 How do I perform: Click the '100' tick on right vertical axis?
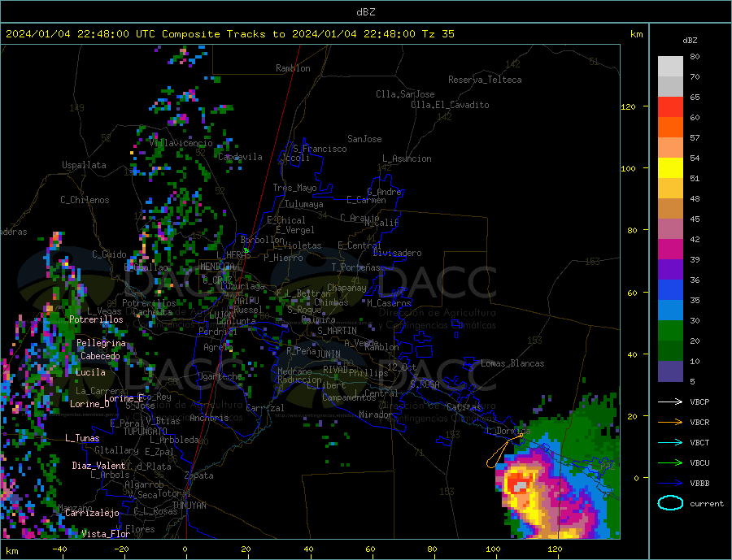coord(629,168)
